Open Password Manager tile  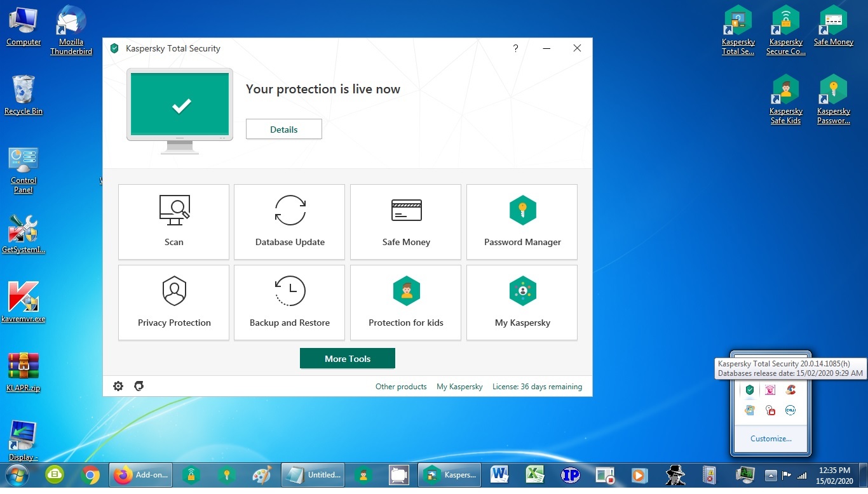522,222
